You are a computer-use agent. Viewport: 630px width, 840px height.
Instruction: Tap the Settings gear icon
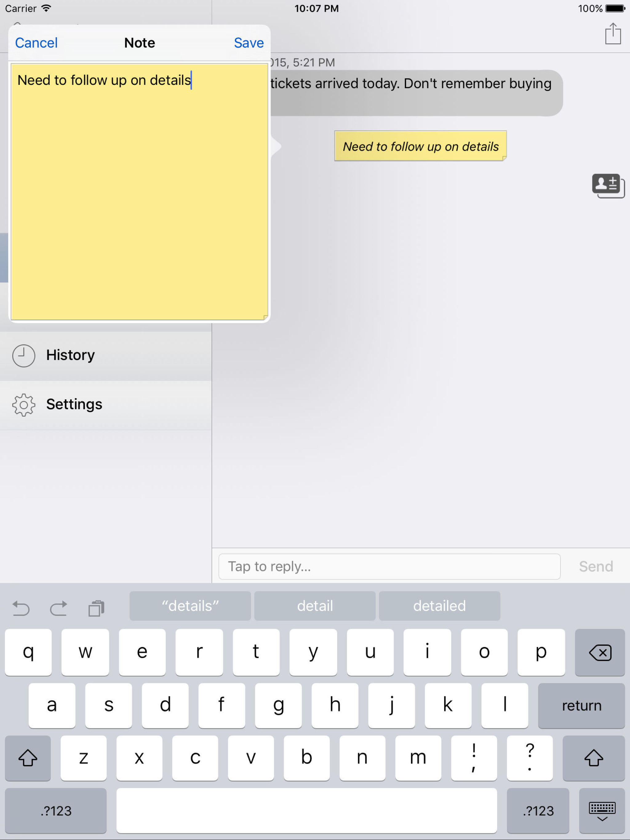(x=24, y=405)
